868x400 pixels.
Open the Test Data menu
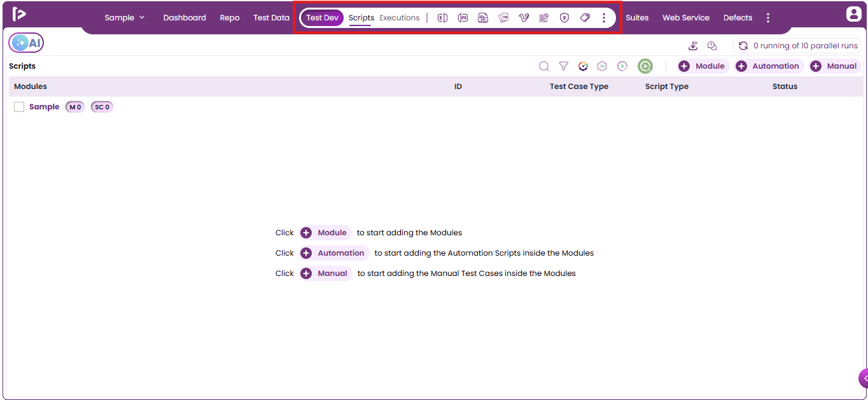click(x=271, y=18)
